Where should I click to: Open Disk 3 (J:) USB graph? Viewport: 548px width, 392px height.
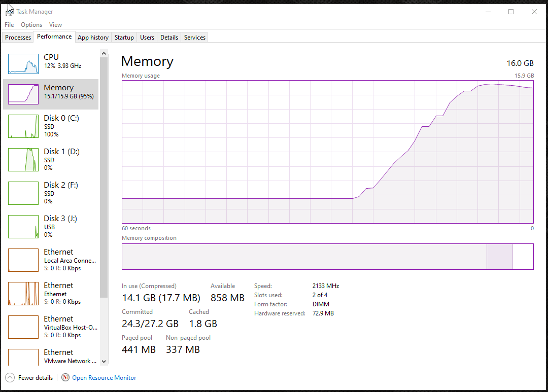(x=23, y=227)
